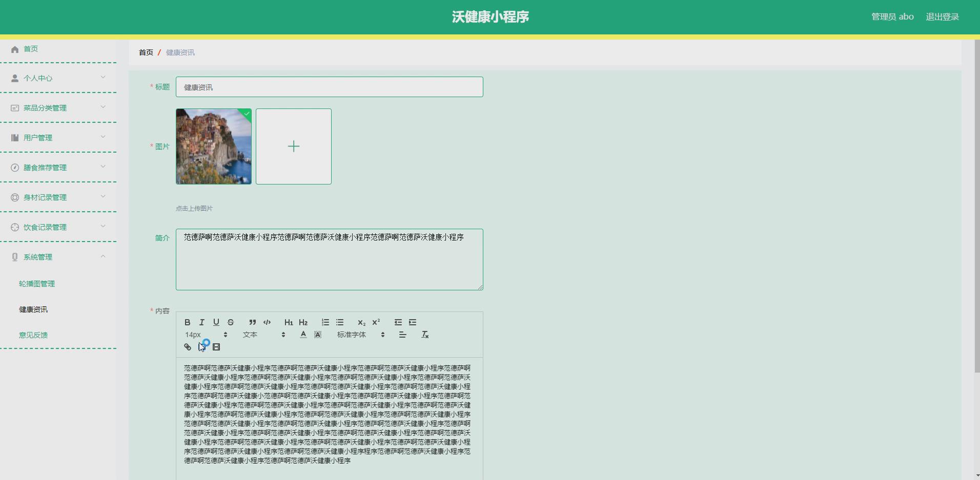980x480 pixels.
Task: Increase indent in the editor
Action: pyautogui.click(x=412, y=322)
